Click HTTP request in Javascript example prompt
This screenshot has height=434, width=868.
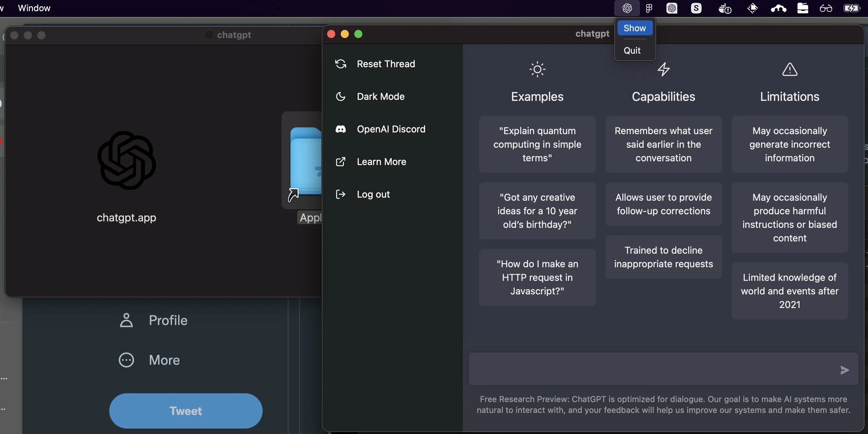click(x=537, y=277)
